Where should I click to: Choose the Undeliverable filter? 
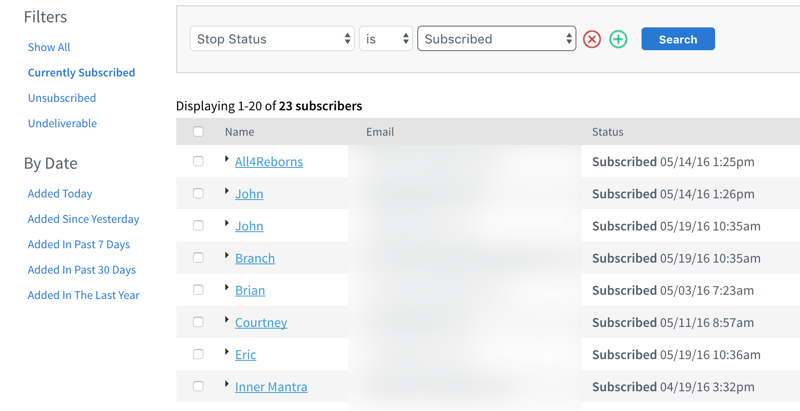(x=62, y=123)
